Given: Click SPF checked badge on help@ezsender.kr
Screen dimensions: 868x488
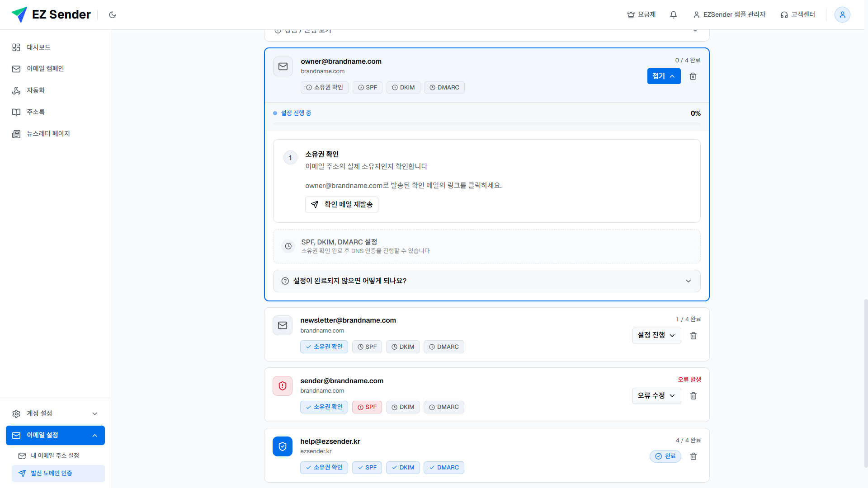Looking at the screenshot, I should [367, 468].
